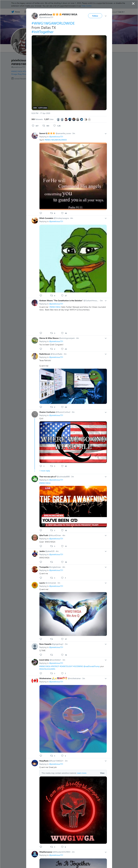
Task: Expand options on Sammi Q's reply
Action: pos(106,133)
